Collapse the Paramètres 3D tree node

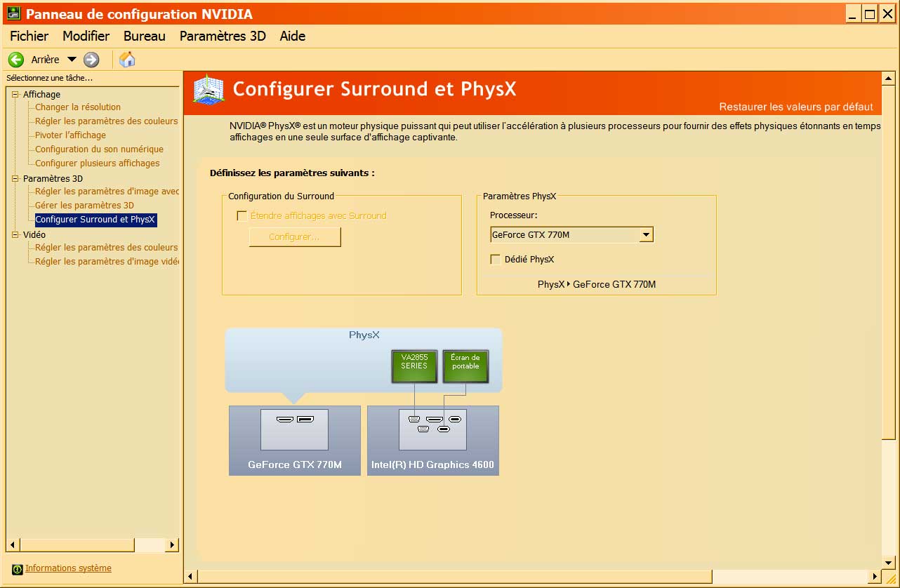point(15,178)
